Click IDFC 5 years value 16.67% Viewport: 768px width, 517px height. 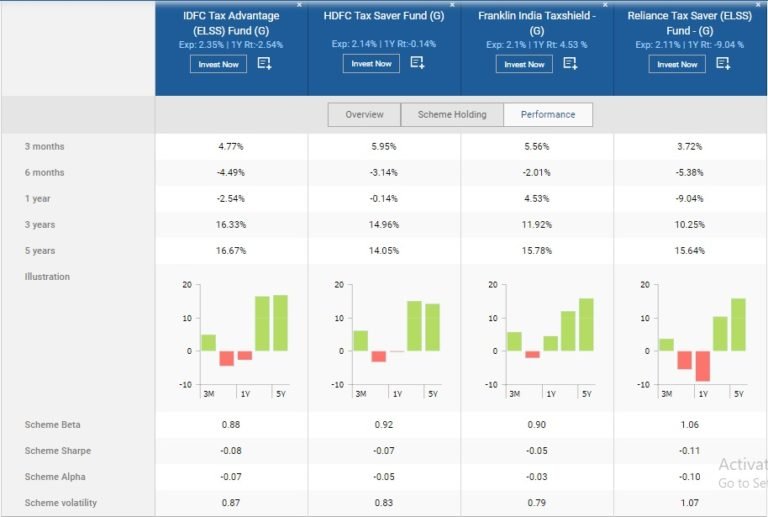click(231, 251)
